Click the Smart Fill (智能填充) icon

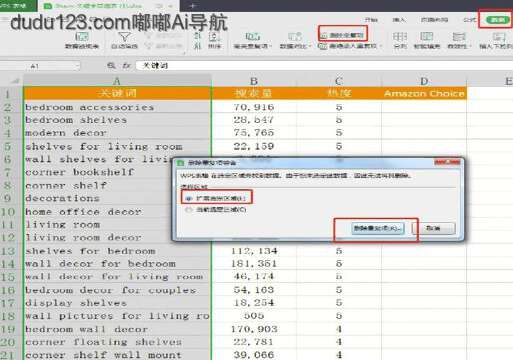pyautogui.click(x=427, y=40)
